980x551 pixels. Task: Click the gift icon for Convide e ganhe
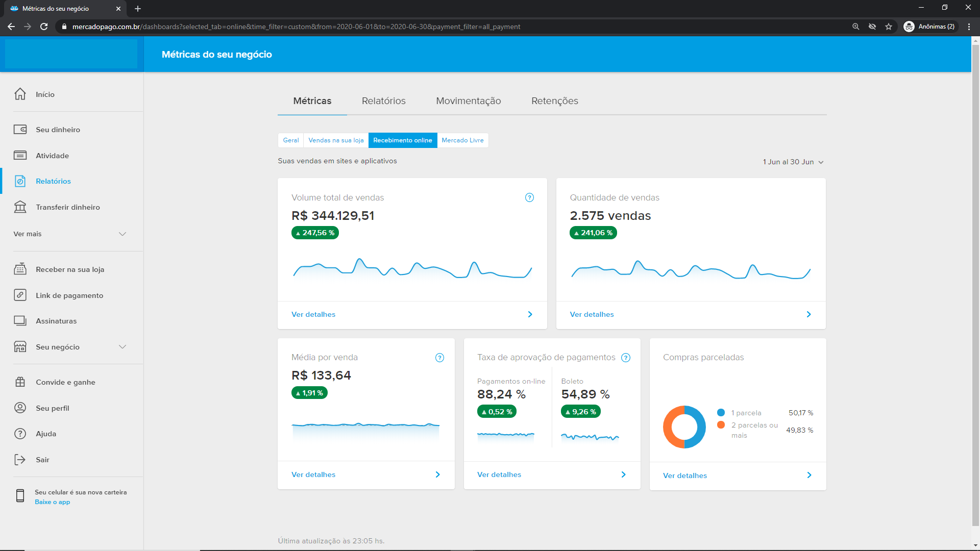(x=20, y=382)
